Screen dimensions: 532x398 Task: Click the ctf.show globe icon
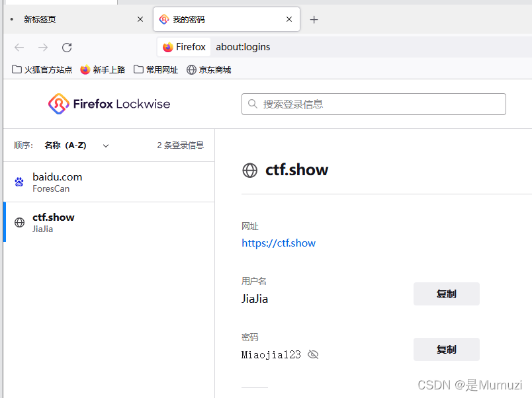point(249,170)
